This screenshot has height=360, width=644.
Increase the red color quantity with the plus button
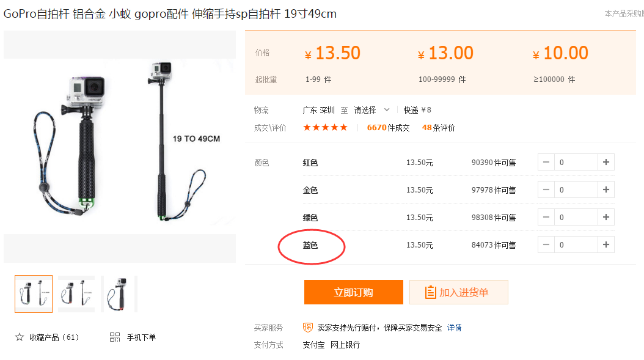pyautogui.click(x=606, y=163)
